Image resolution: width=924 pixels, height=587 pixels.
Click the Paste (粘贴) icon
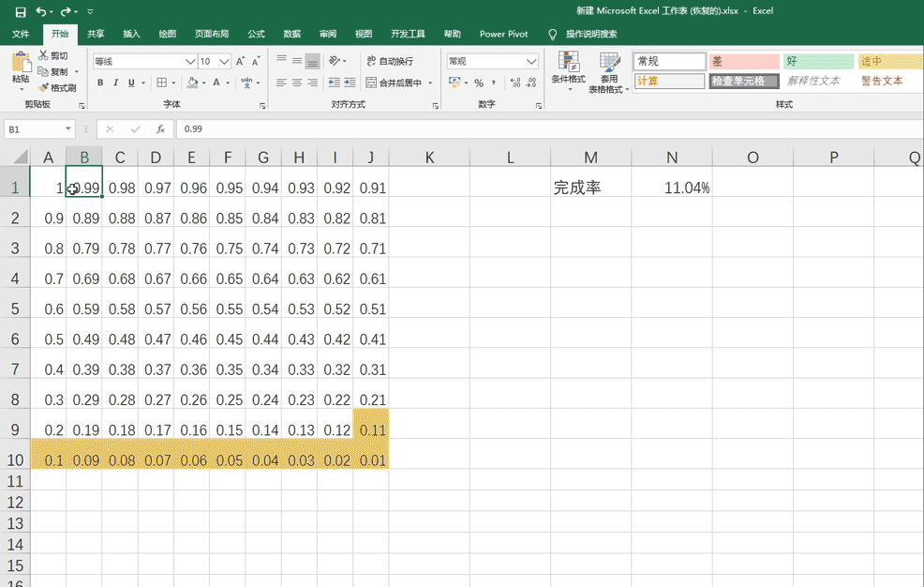click(22, 64)
